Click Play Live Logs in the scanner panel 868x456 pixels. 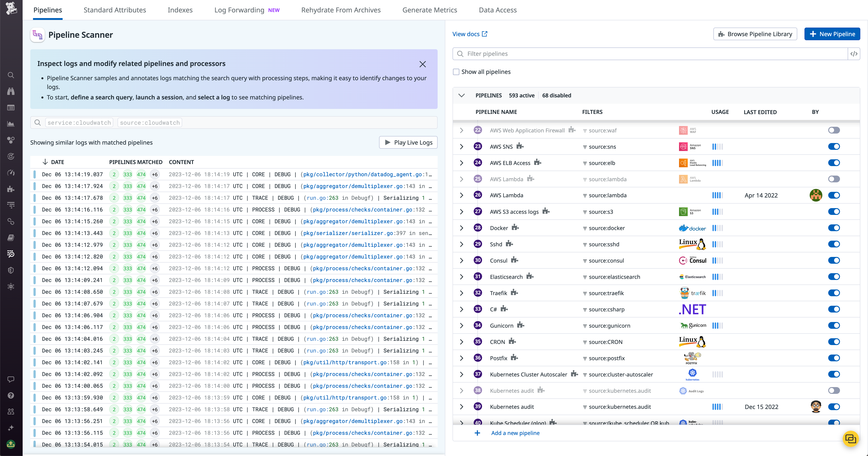click(408, 142)
